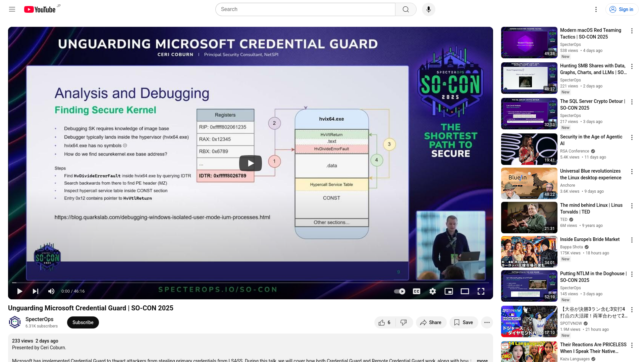
Task: Visit Bappa Shota channel
Action: click(572, 247)
